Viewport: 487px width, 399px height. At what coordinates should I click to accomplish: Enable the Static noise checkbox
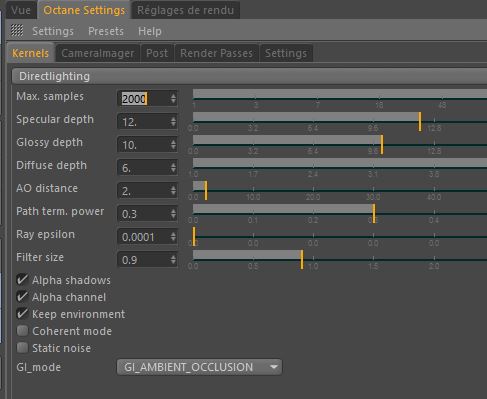click(22, 348)
